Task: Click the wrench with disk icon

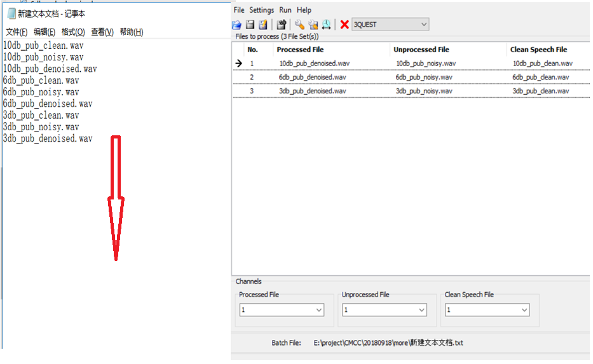Action: point(313,25)
